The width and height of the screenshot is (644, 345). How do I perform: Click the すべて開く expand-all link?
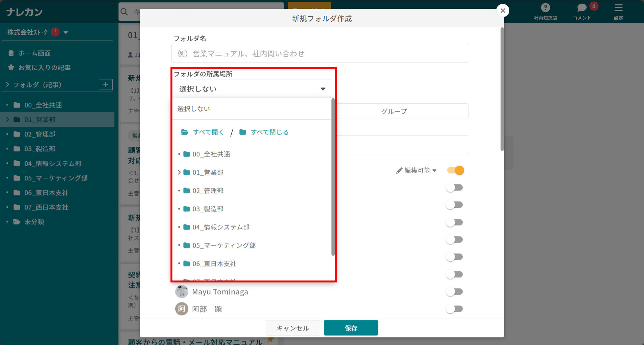(x=208, y=132)
